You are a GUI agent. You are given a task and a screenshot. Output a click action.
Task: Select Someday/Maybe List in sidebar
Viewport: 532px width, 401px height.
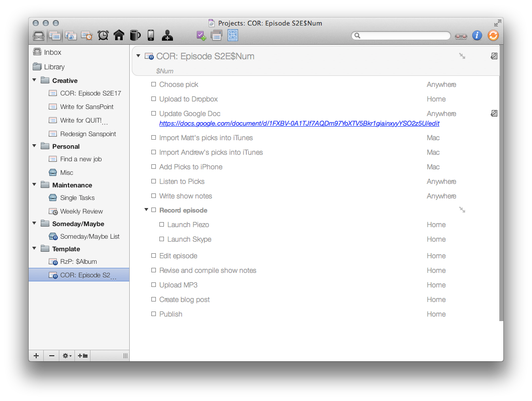[x=79, y=236]
